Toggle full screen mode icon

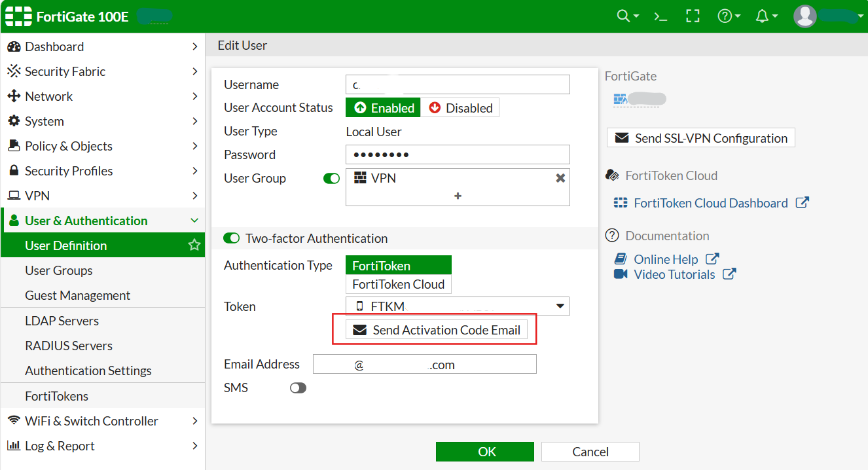coord(693,16)
